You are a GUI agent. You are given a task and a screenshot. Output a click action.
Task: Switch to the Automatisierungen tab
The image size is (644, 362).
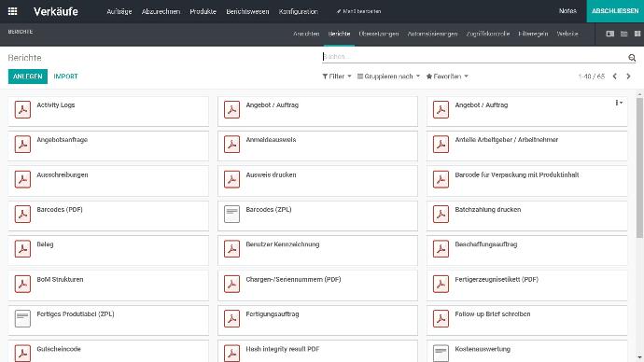(432, 34)
